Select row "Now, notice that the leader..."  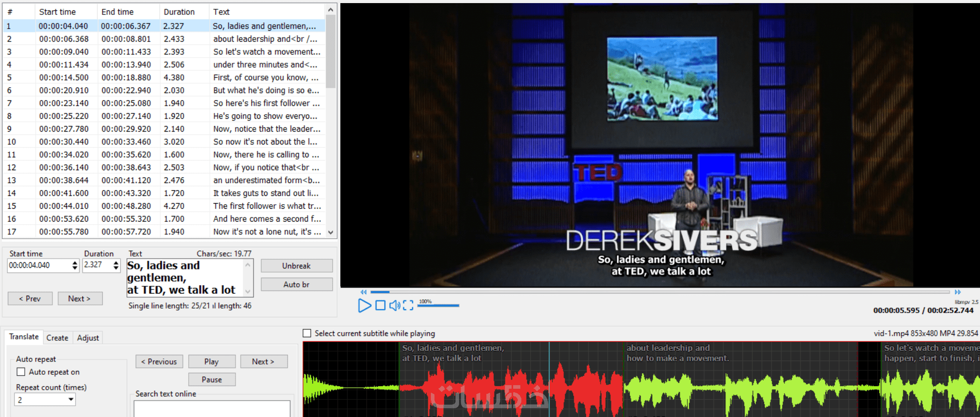(x=165, y=129)
